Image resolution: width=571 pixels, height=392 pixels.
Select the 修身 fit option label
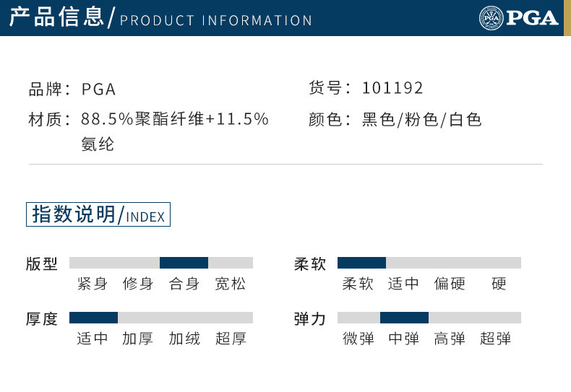(138, 284)
